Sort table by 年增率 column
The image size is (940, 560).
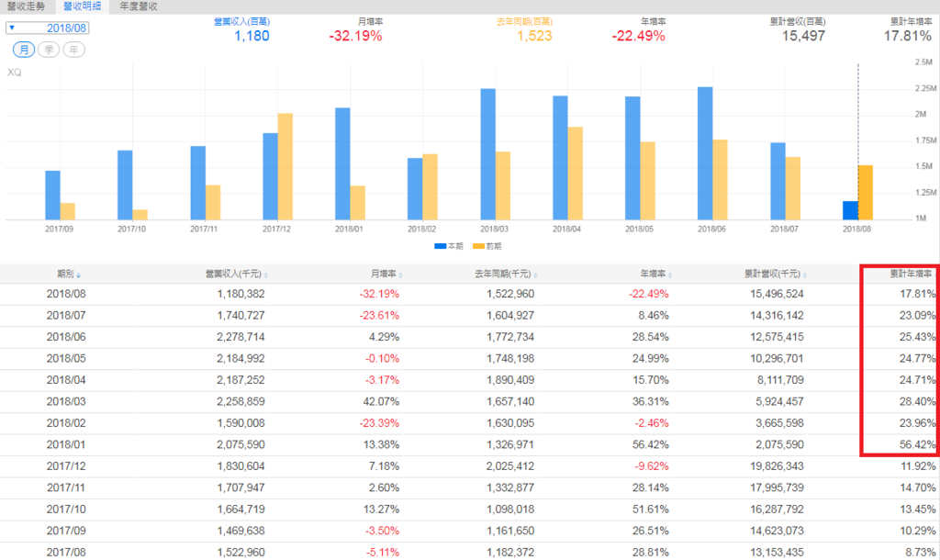(655, 274)
